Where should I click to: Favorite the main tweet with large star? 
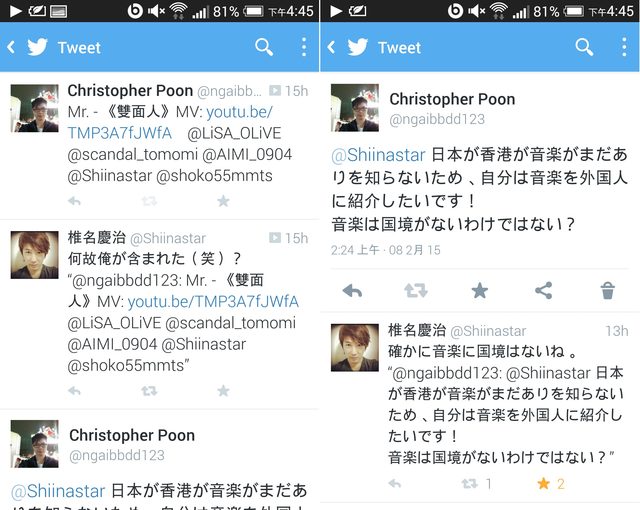[x=480, y=291]
